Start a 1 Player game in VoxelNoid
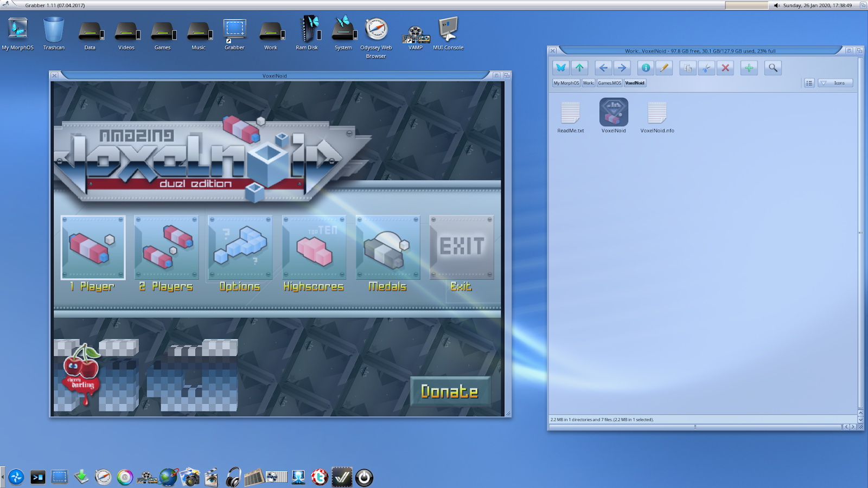The height and width of the screenshot is (488, 868). pos(93,248)
